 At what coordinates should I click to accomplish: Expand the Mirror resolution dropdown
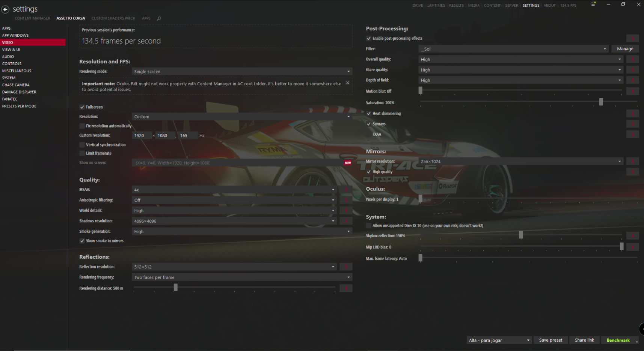point(521,161)
